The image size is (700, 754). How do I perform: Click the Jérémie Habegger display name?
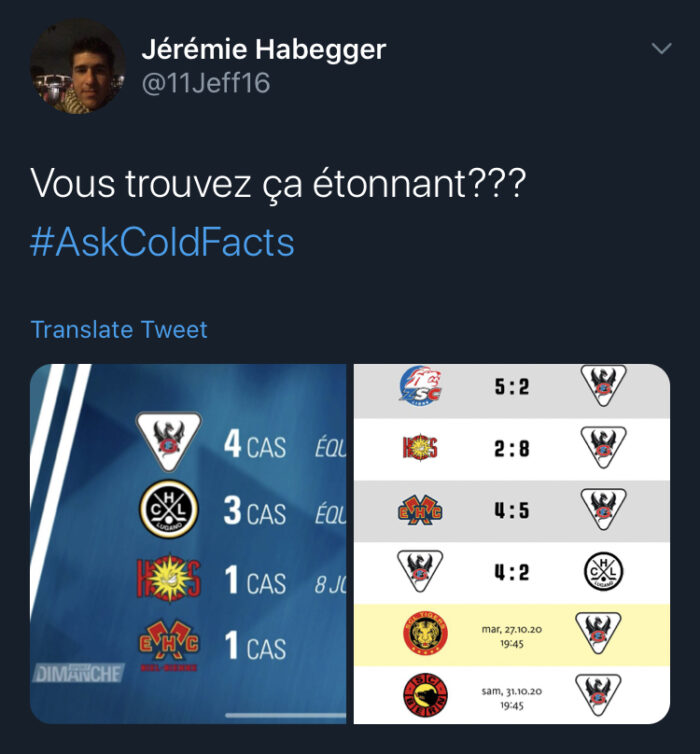click(x=263, y=50)
